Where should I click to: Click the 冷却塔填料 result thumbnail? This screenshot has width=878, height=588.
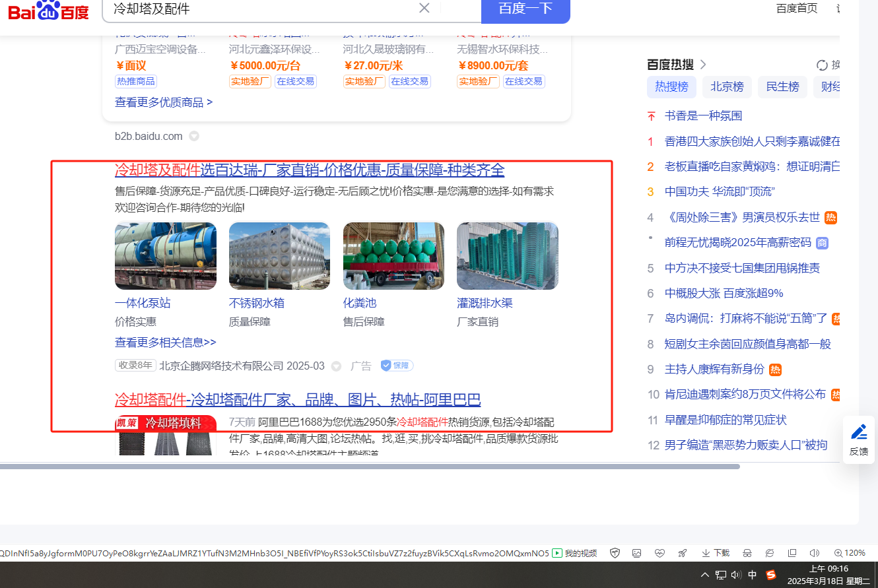(166, 435)
